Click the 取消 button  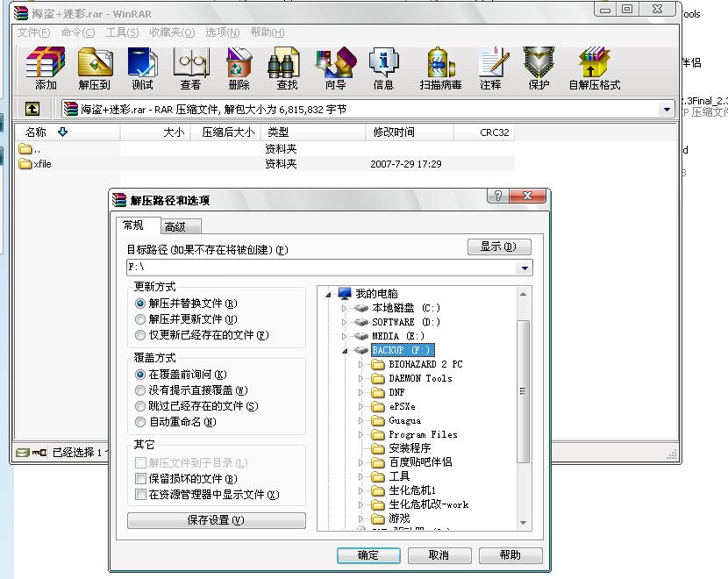(439, 555)
